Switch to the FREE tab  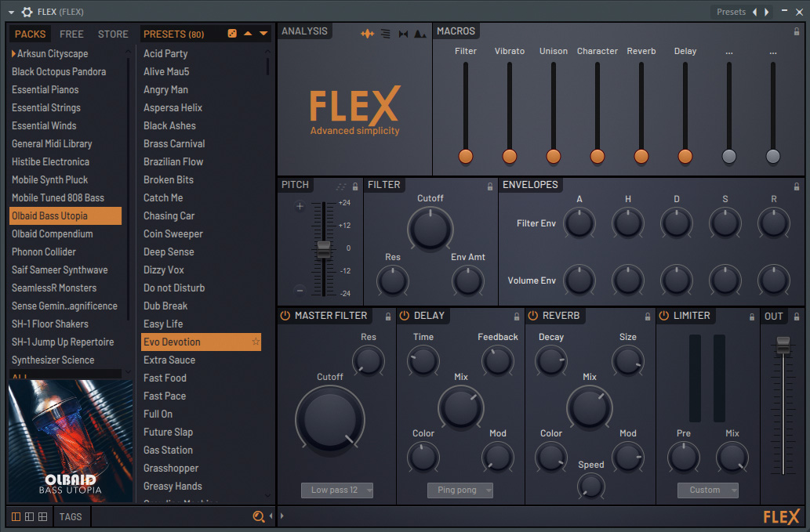71,34
